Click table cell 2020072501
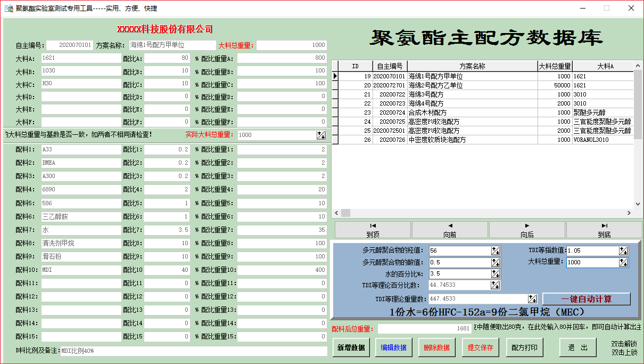644x364 pixels. (x=390, y=131)
